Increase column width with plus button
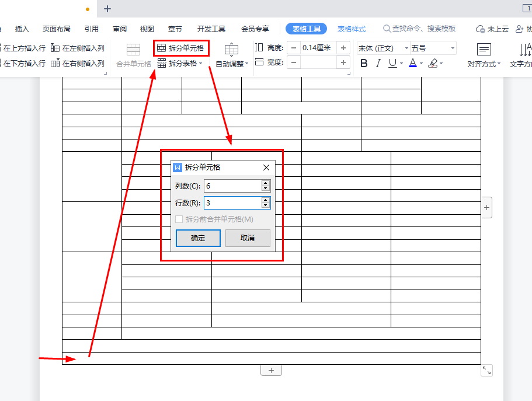This screenshot has width=532, height=401. coord(343,62)
